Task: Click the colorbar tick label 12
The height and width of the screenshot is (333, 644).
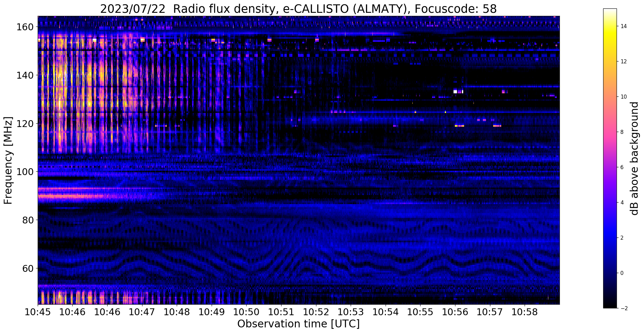Action: click(x=624, y=62)
